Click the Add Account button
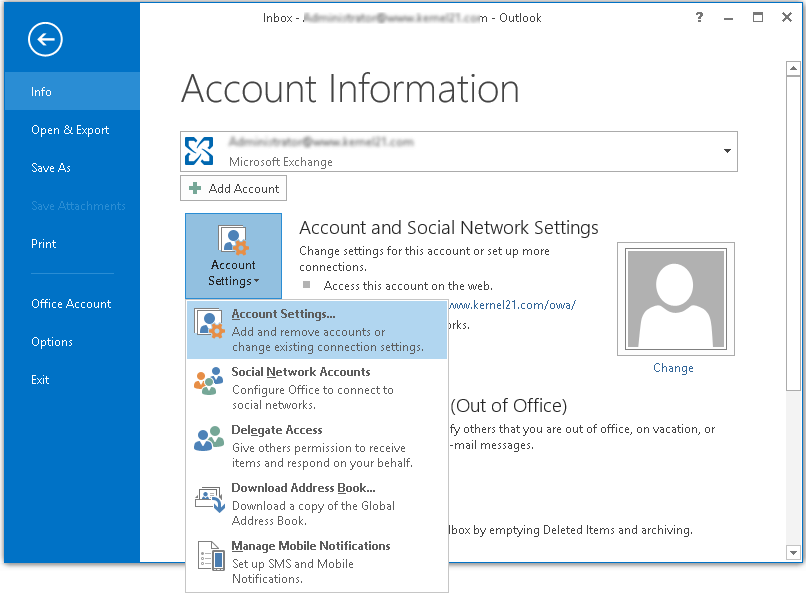The image size is (806, 600). (x=233, y=189)
